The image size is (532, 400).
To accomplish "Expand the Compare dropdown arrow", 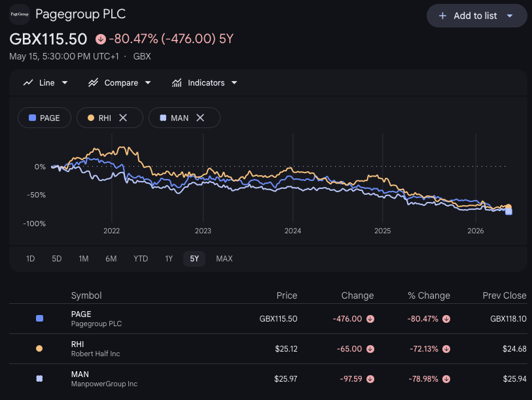I will point(148,83).
